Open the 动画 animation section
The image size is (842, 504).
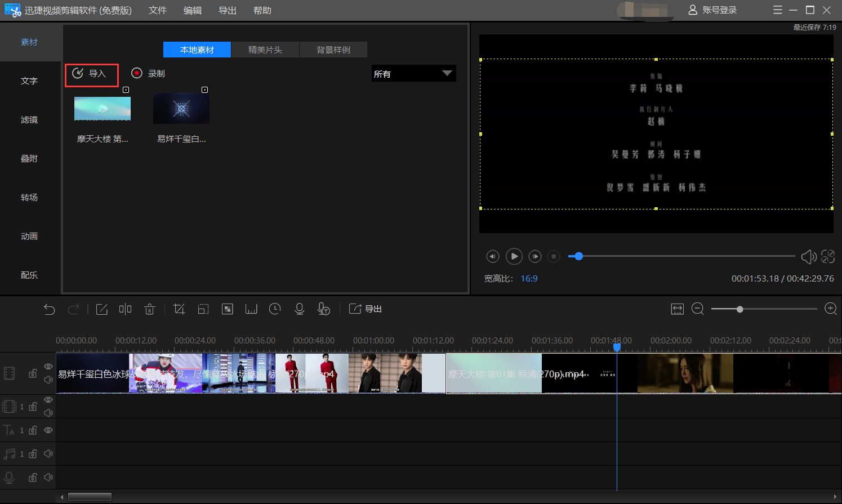coord(29,237)
